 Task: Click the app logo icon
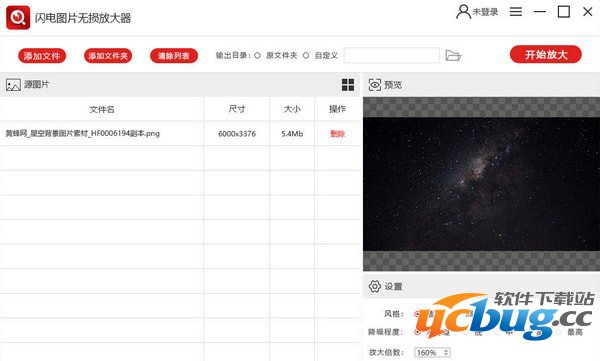(x=18, y=17)
